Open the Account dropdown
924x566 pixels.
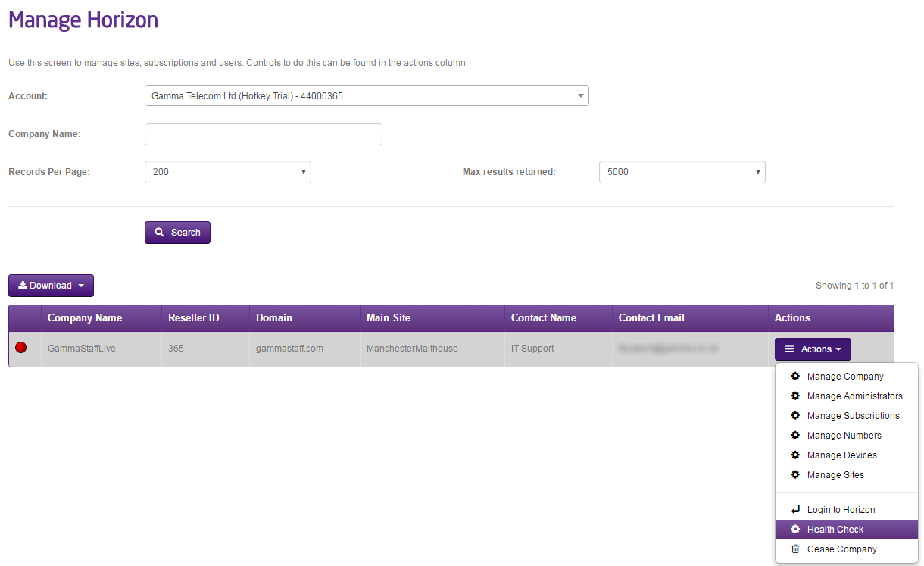tap(367, 96)
